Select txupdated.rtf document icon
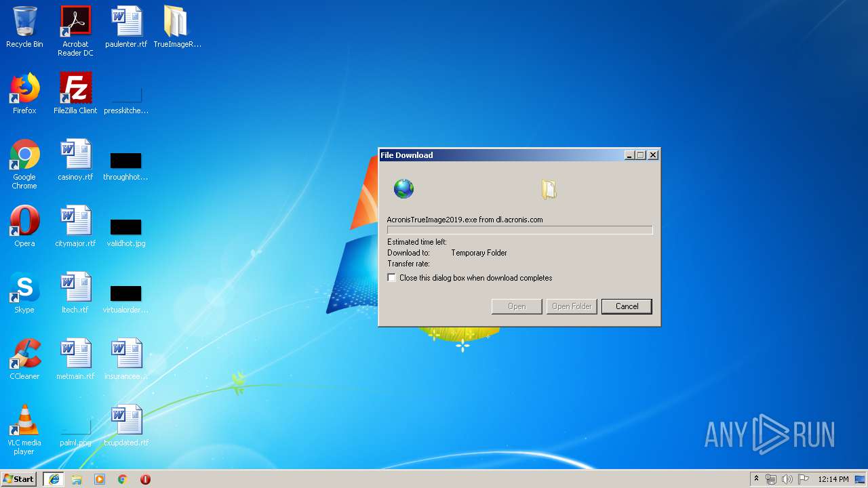 coord(126,426)
